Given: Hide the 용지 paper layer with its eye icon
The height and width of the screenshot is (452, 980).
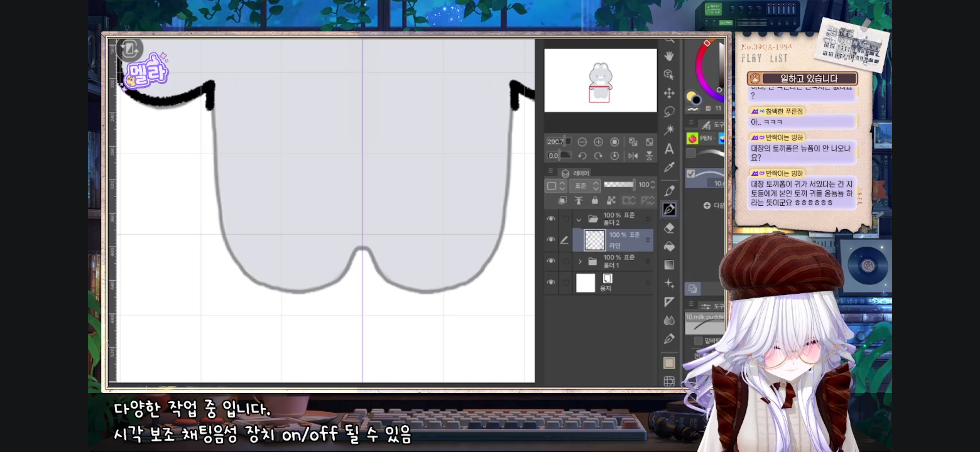Looking at the screenshot, I should coord(551,282).
